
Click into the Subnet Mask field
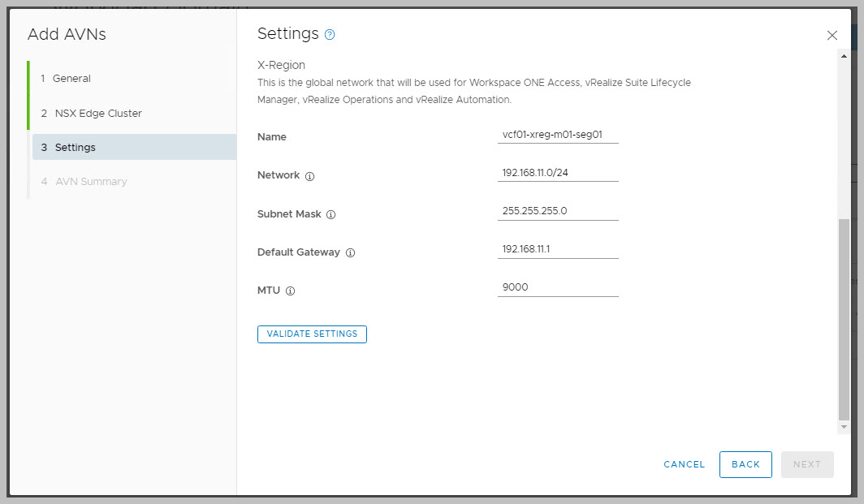tap(558, 210)
